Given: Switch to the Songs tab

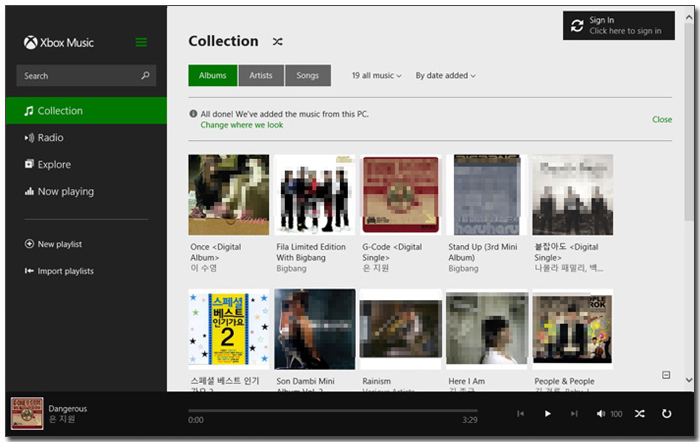Looking at the screenshot, I should click(308, 75).
